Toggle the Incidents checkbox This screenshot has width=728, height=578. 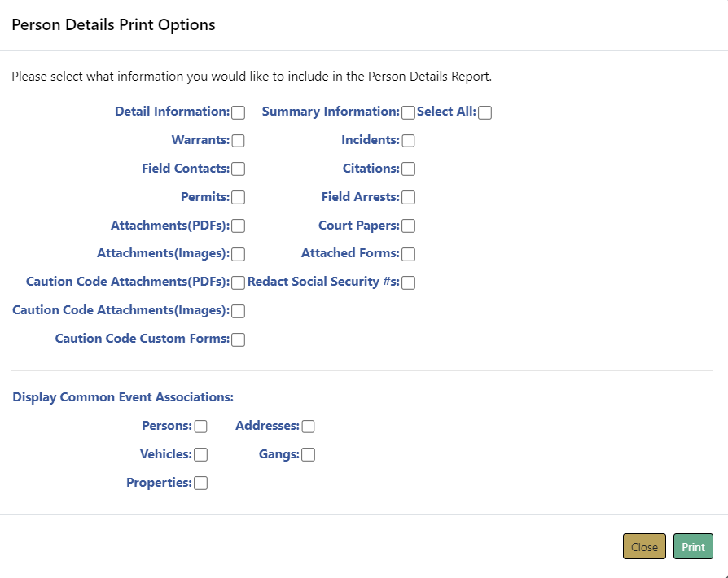(409, 141)
